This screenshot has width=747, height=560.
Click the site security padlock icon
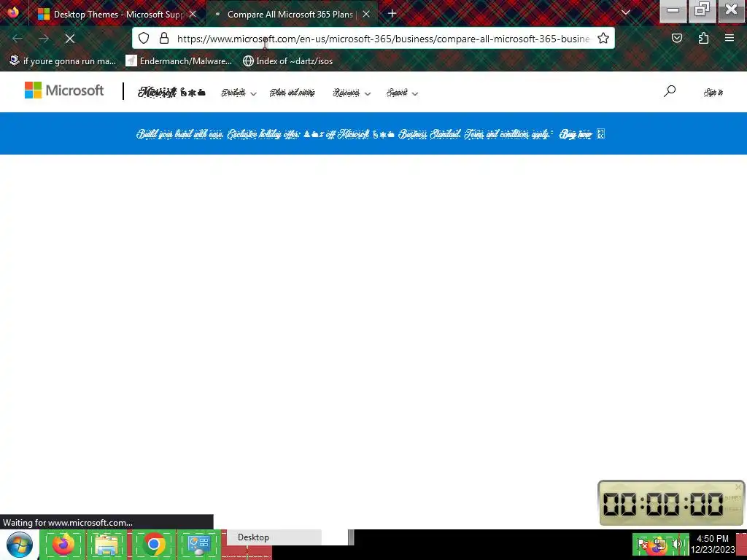(164, 39)
